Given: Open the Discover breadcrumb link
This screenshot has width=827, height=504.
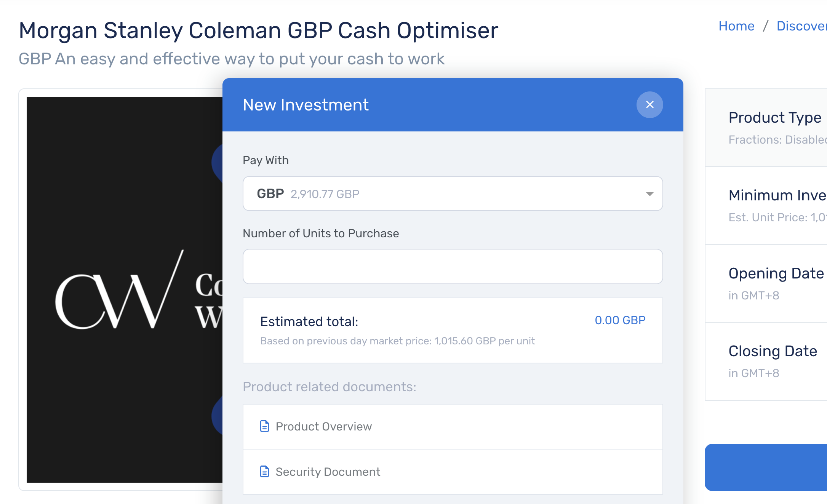Looking at the screenshot, I should coord(801,26).
